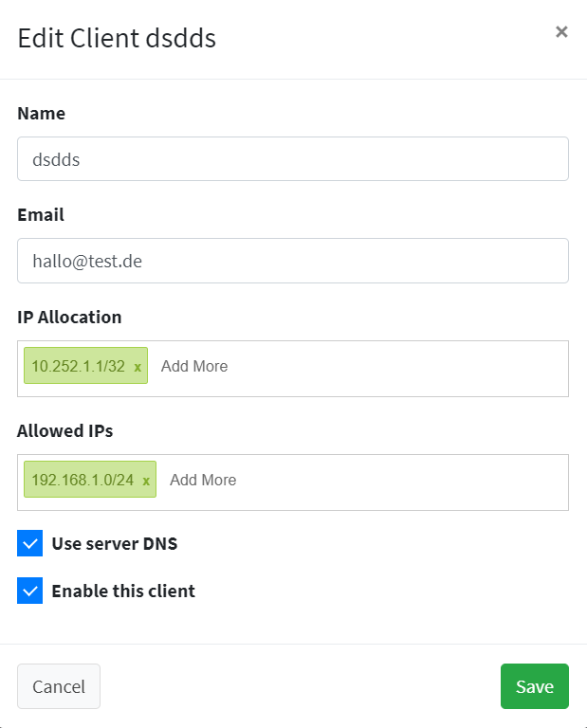Click the "Edit Client dsdds" dialog title
This screenshot has width=587, height=728.
(x=117, y=38)
